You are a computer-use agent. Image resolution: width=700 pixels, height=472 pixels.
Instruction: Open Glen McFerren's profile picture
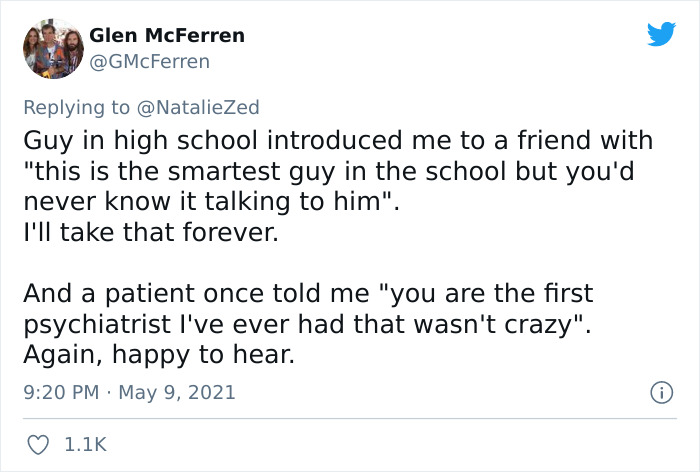(51, 48)
